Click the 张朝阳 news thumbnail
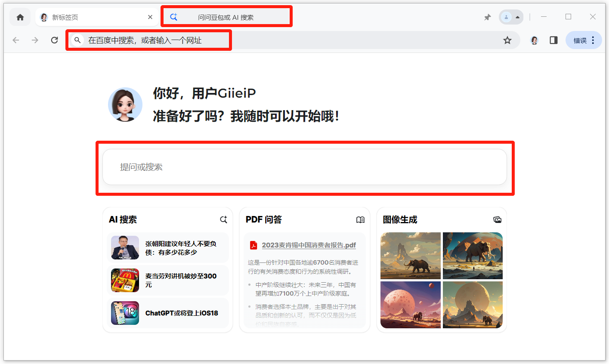This screenshot has height=364, width=609. coord(125,247)
